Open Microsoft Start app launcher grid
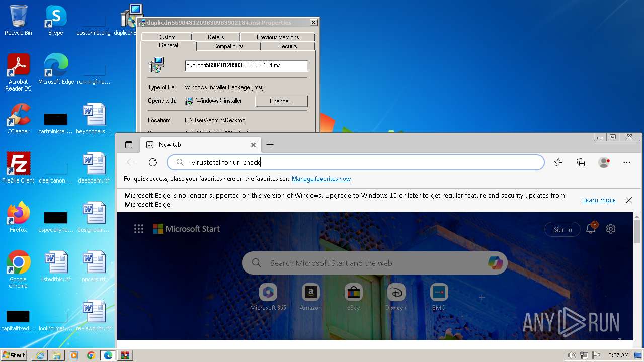Viewport: 644px width, 362px height. pyautogui.click(x=139, y=229)
